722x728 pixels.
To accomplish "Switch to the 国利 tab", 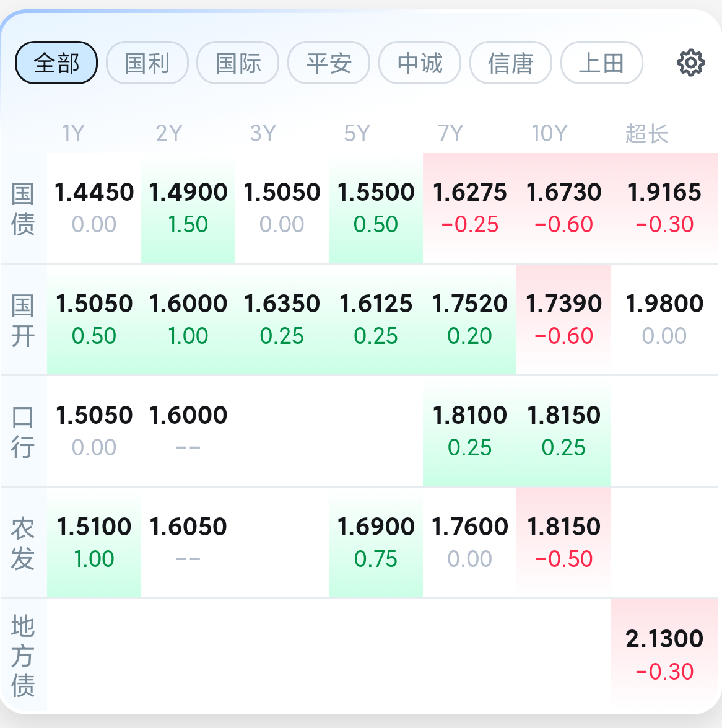I will [x=147, y=63].
